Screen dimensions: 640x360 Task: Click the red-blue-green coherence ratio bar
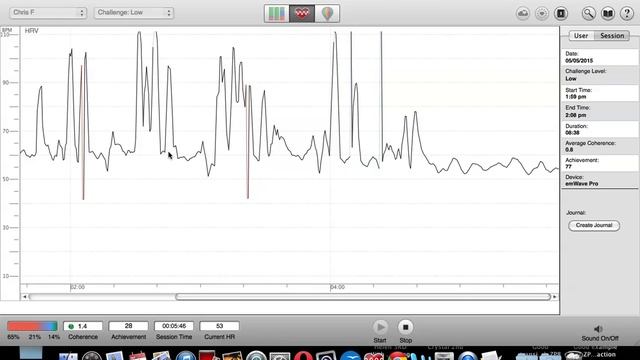coord(32,326)
